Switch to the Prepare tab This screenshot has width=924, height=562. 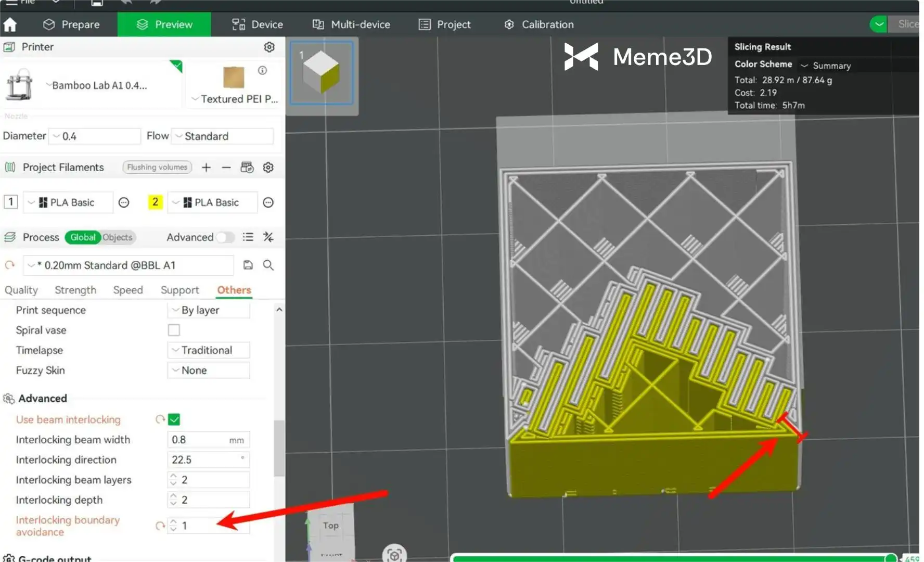click(72, 24)
